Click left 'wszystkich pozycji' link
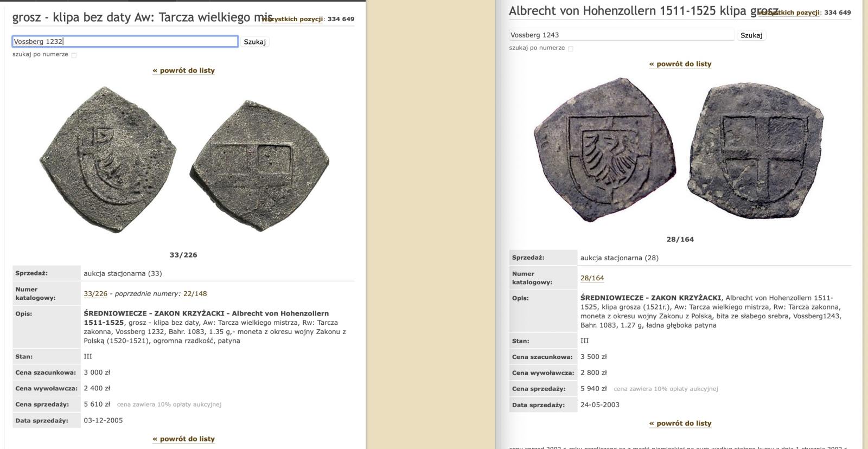 (292, 19)
